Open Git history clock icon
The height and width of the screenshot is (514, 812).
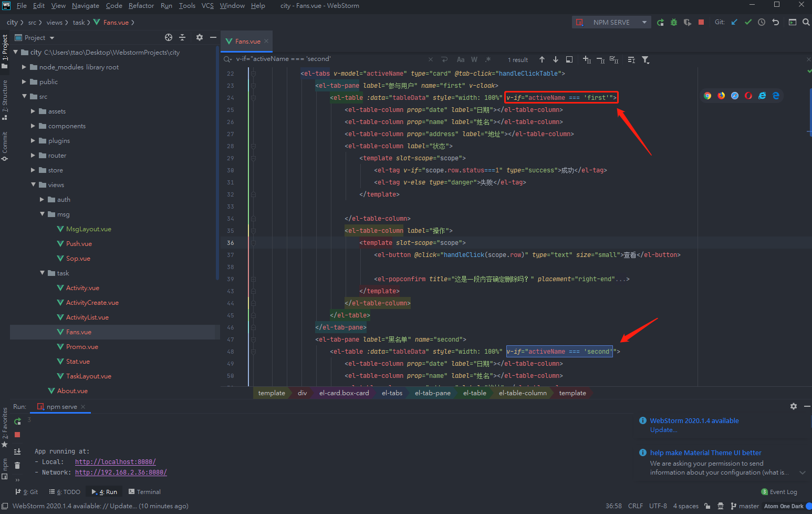click(x=762, y=22)
